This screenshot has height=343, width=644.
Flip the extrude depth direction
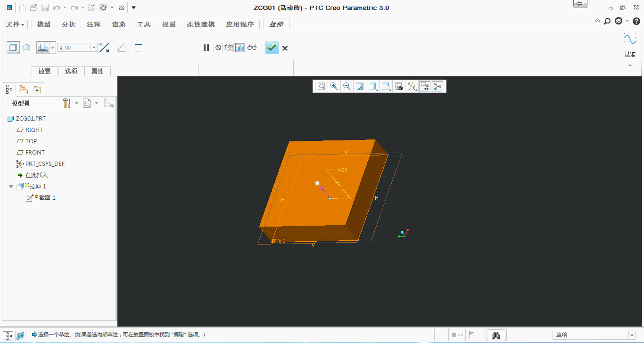(104, 48)
